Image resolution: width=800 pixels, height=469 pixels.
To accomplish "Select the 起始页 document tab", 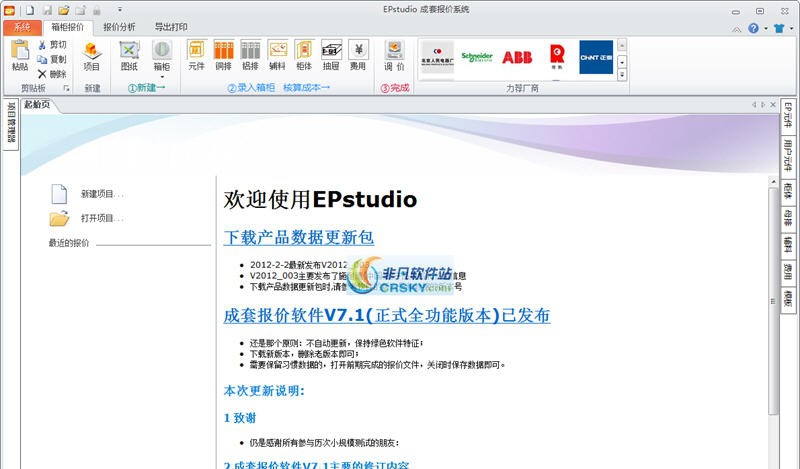I will coord(37,105).
